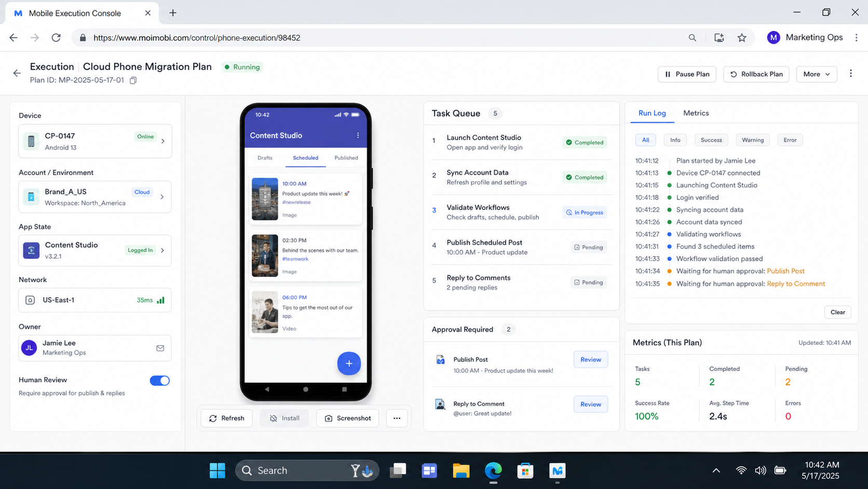Click the US-East-1 network region icon
868x489 pixels.
pyautogui.click(x=30, y=300)
